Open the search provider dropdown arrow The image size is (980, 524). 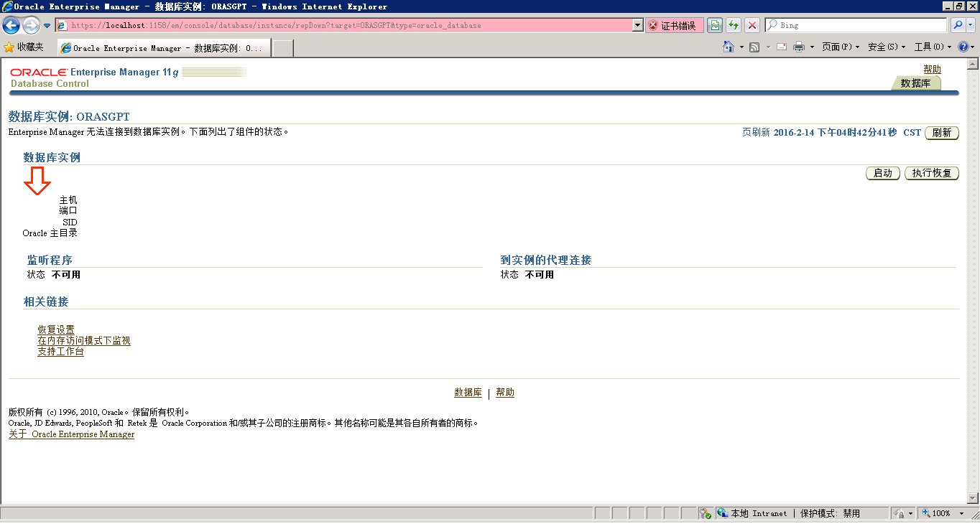pyautogui.click(x=971, y=25)
